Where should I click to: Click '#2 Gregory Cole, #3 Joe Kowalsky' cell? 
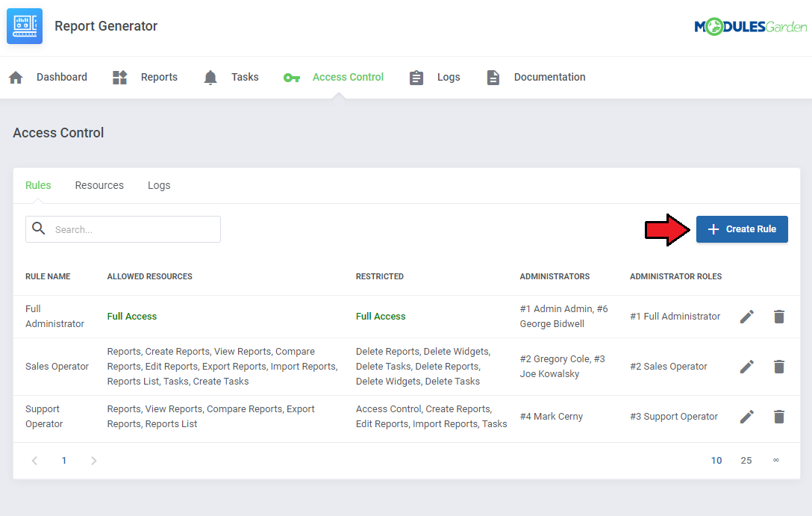(x=563, y=367)
